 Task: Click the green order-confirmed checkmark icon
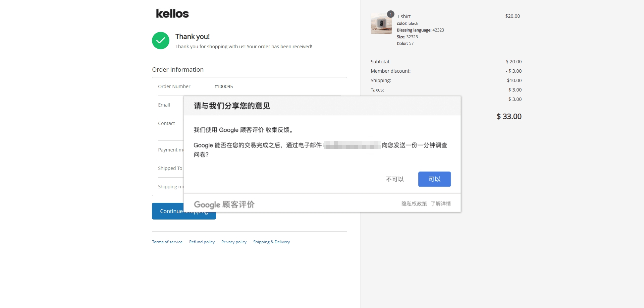pyautogui.click(x=161, y=41)
